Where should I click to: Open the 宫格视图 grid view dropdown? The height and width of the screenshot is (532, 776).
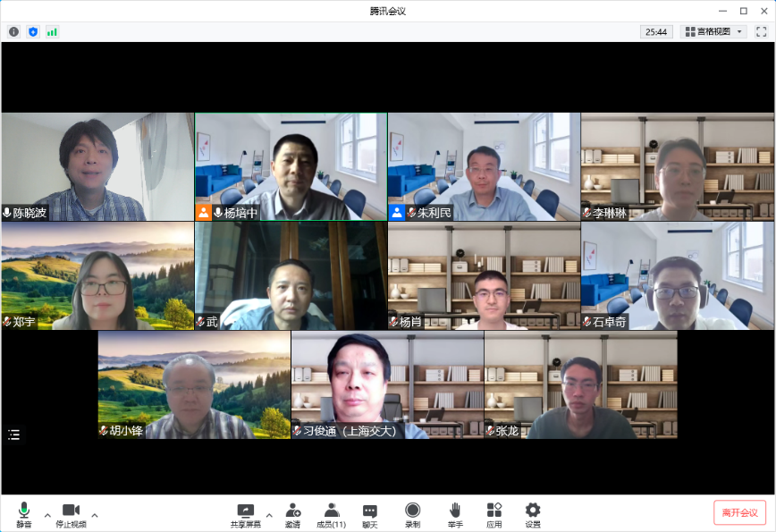click(713, 31)
